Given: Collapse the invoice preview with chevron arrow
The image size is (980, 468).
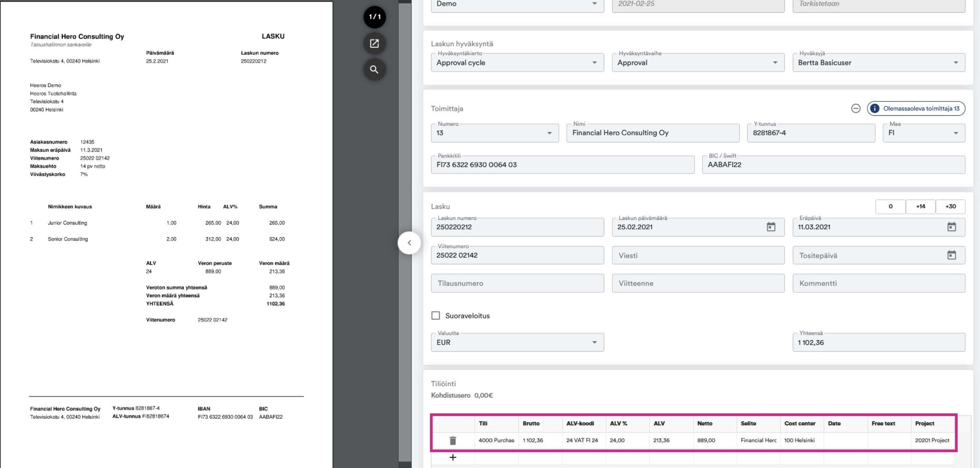Looking at the screenshot, I should pyautogui.click(x=409, y=242).
